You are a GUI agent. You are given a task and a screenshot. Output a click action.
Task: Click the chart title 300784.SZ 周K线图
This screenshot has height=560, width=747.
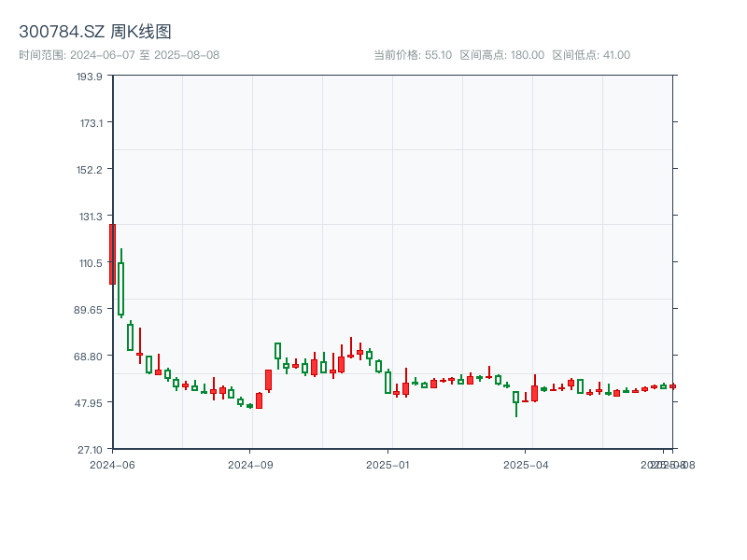pos(95,32)
